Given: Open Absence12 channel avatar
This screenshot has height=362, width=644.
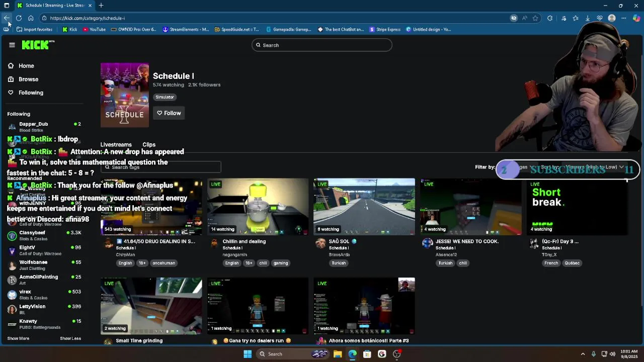Looking at the screenshot, I should pos(427,243).
